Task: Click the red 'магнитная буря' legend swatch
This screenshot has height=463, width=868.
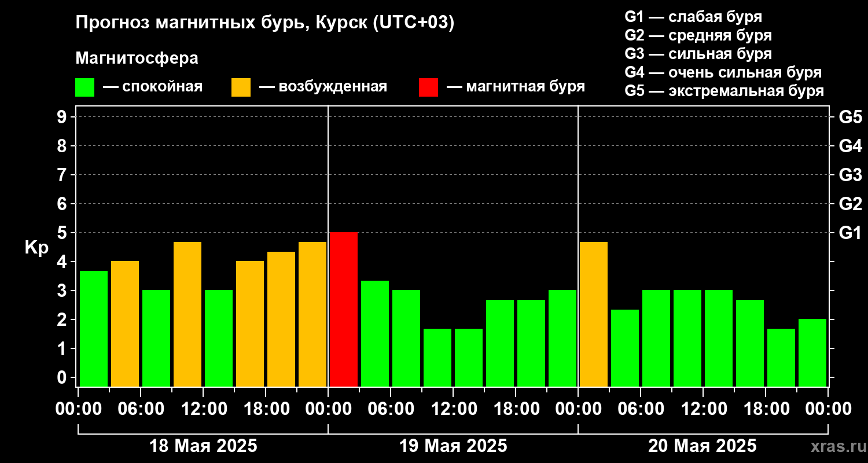Action: coord(428,87)
